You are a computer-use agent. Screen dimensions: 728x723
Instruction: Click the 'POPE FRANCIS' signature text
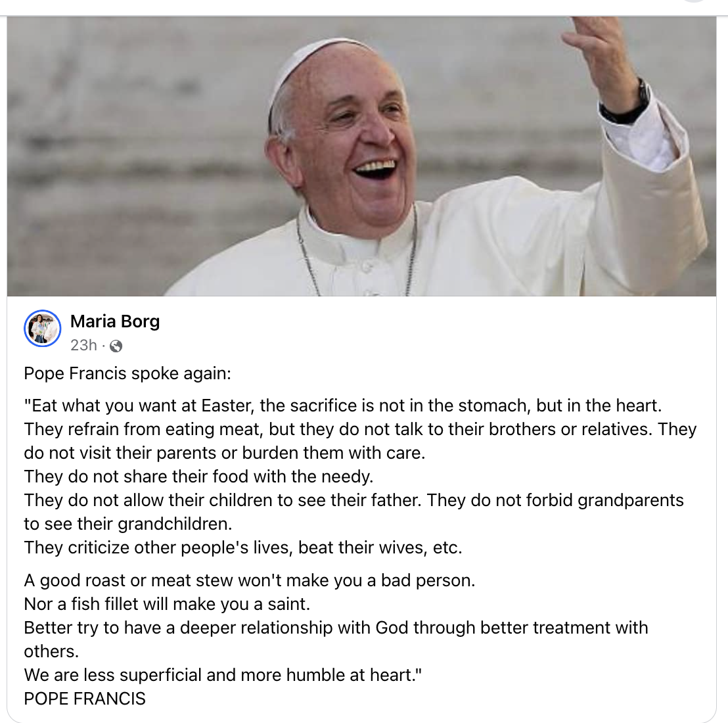tap(85, 699)
